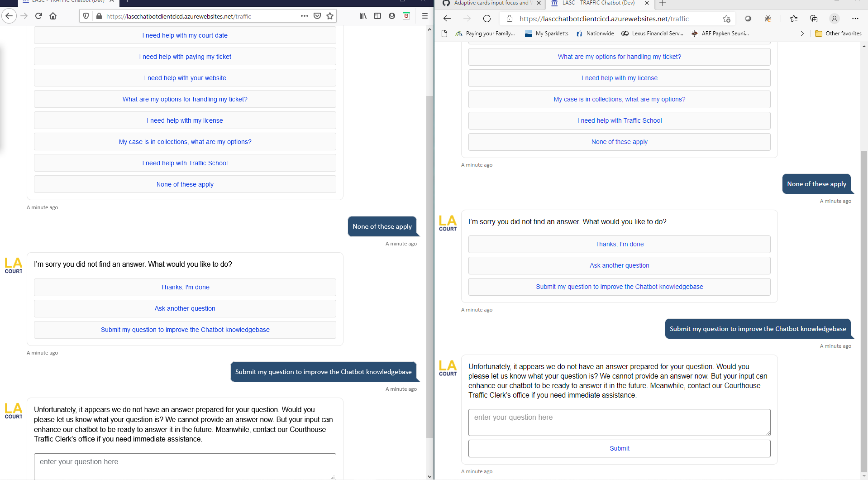868x480 pixels.
Task: Open the Firefox library panel
Action: (362, 16)
